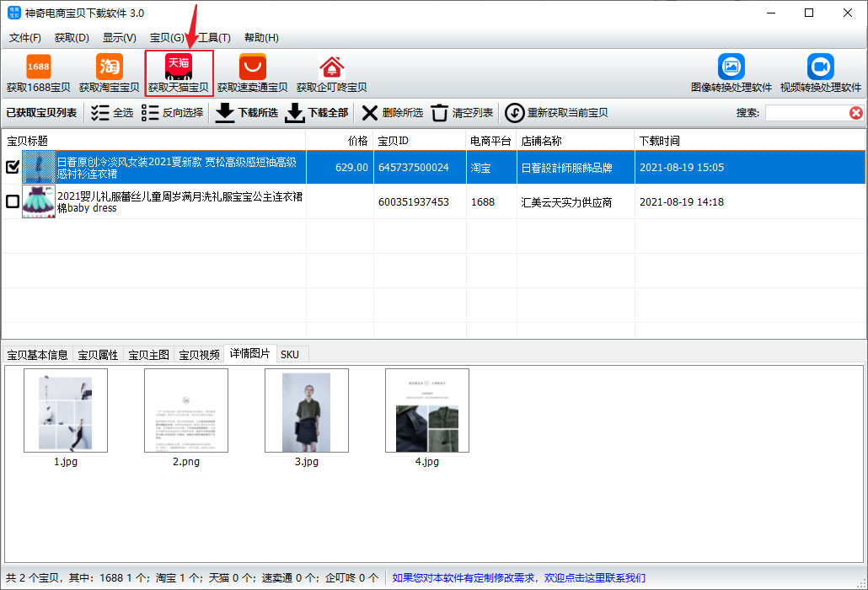Open the 工具(T) menu
This screenshot has width=868, height=590.
pyautogui.click(x=214, y=38)
